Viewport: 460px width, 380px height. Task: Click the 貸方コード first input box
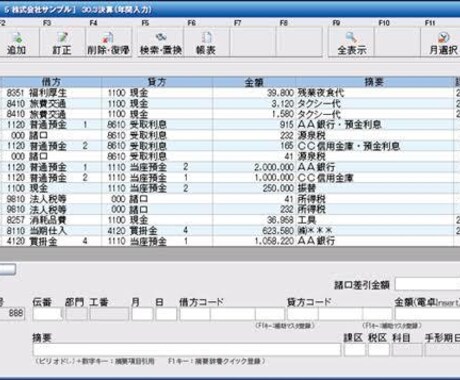click(x=303, y=314)
